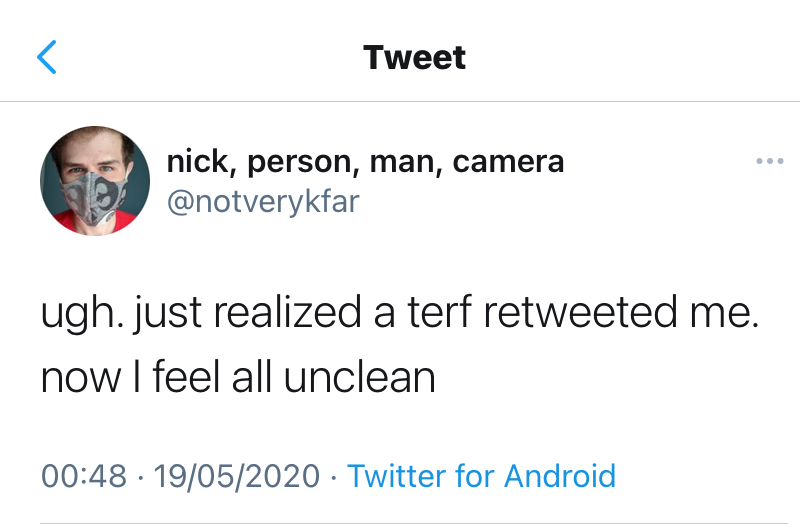Click the word "realized" in the tweet
This screenshot has height=532, width=800.
click(x=283, y=312)
